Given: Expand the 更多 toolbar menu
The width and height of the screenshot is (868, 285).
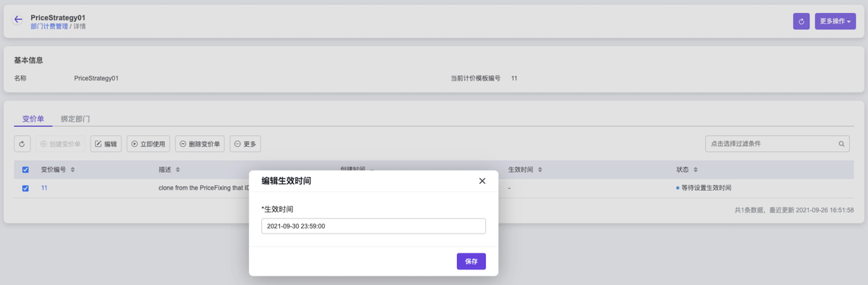Looking at the screenshot, I should click(x=245, y=144).
